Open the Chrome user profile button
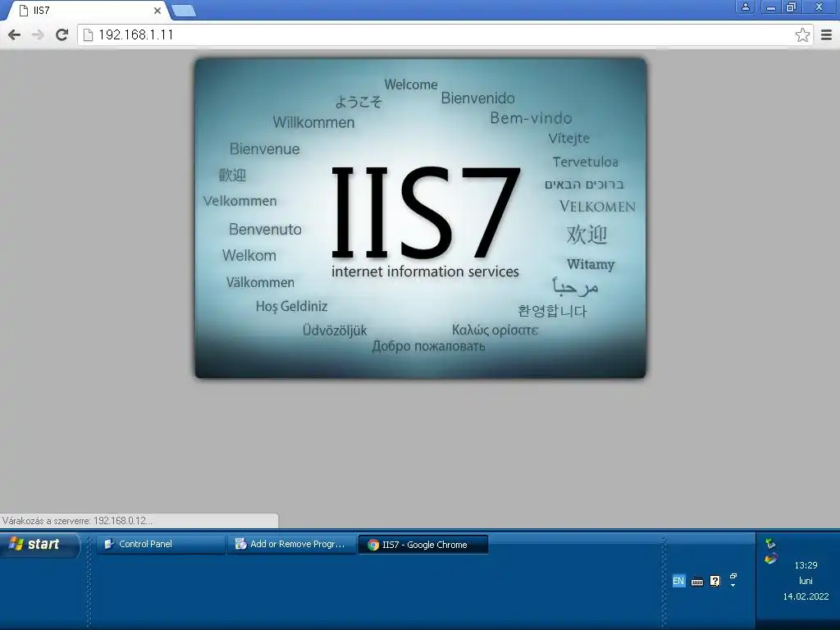The width and height of the screenshot is (840, 630). (x=745, y=7)
